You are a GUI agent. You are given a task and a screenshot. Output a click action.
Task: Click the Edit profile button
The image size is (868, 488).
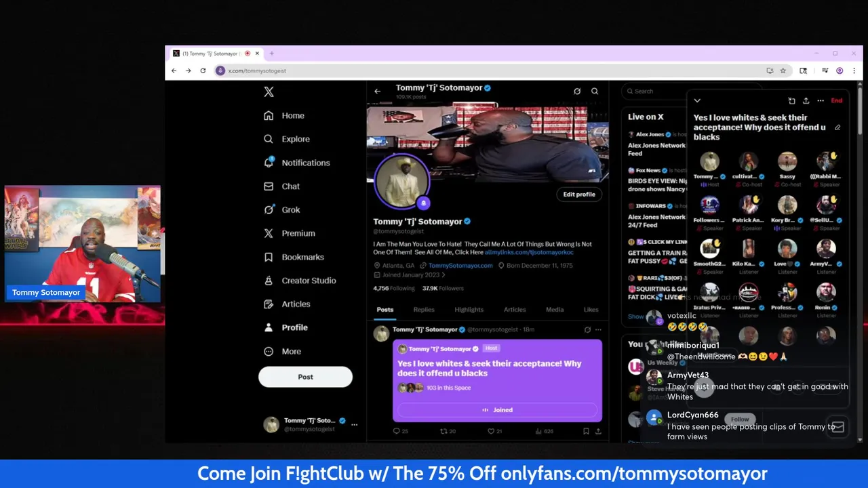[x=579, y=195]
